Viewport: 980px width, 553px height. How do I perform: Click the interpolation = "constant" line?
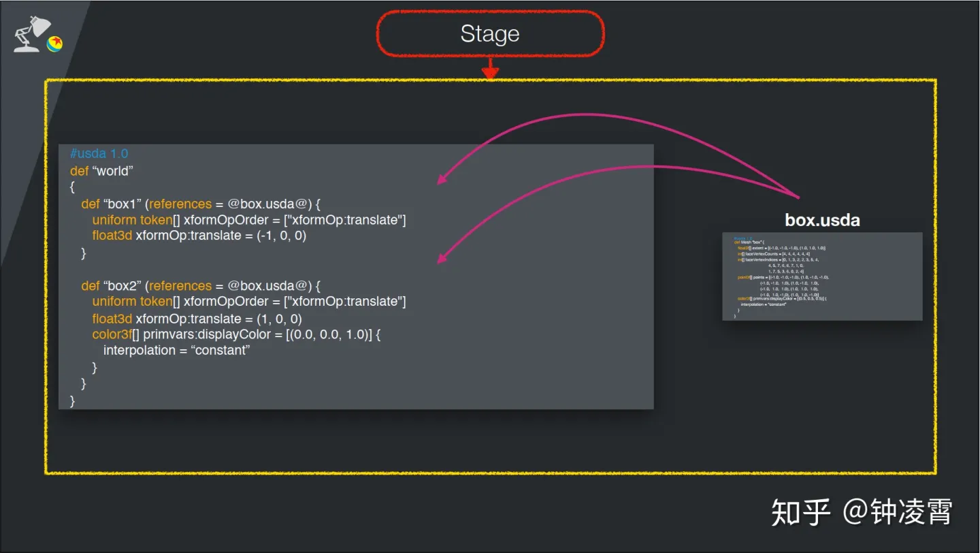177,350
